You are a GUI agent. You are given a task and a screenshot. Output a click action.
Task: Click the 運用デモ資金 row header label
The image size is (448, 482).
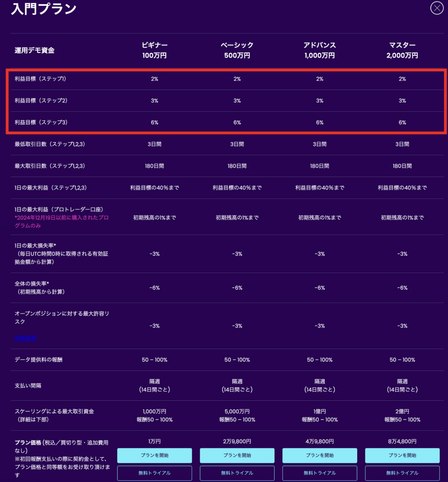coord(35,50)
